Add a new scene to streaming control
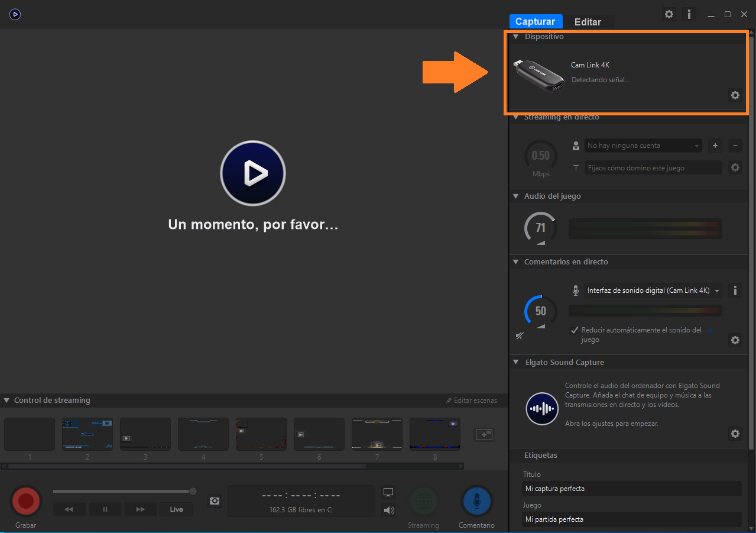The image size is (756, 533). (x=484, y=435)
